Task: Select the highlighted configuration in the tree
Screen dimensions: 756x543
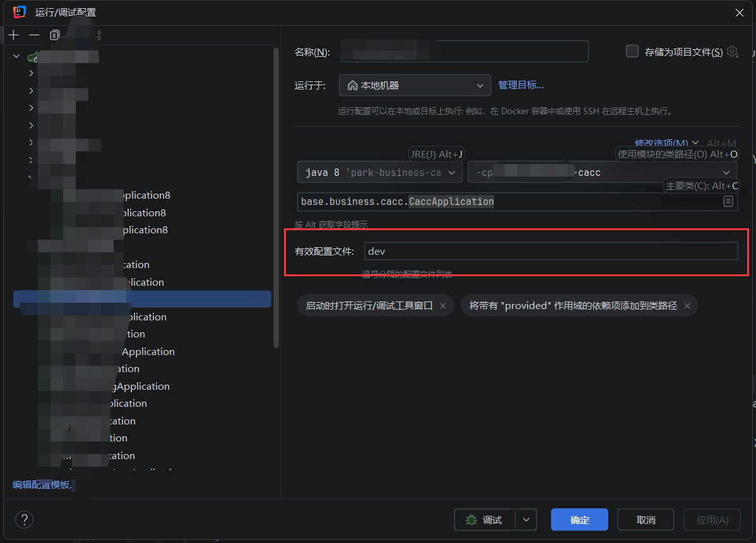Action: point(142,299)
